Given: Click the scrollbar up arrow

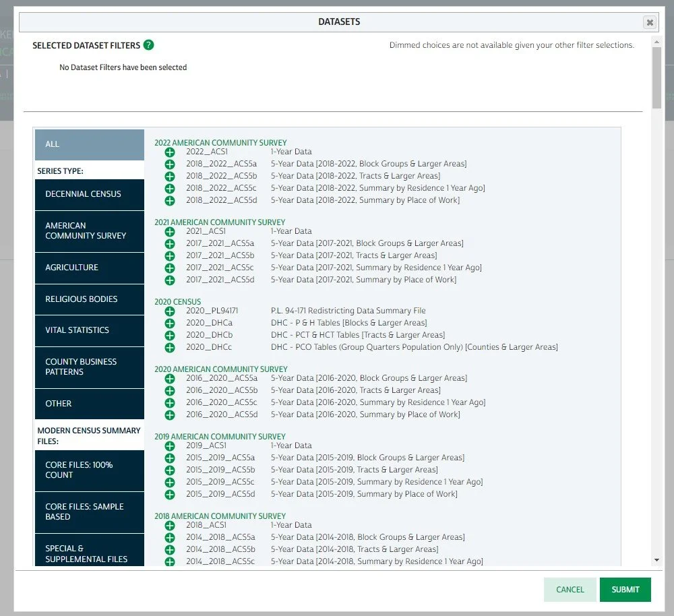Looking at the screenshot, I should [x=656, y=42].
